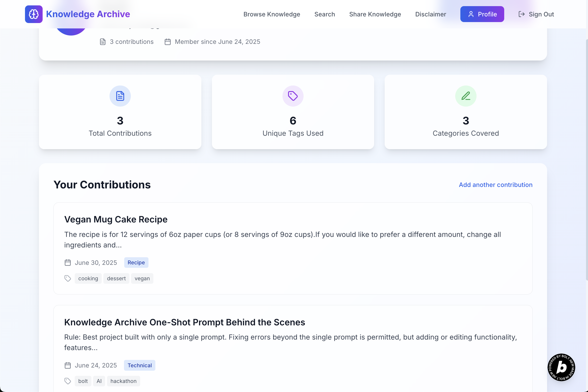Image resolution: width=588 pixels, height=392 pixels.
Task: Open the Vegan Mug Cake Recipe contribution
Action: (x=116, y=219)
